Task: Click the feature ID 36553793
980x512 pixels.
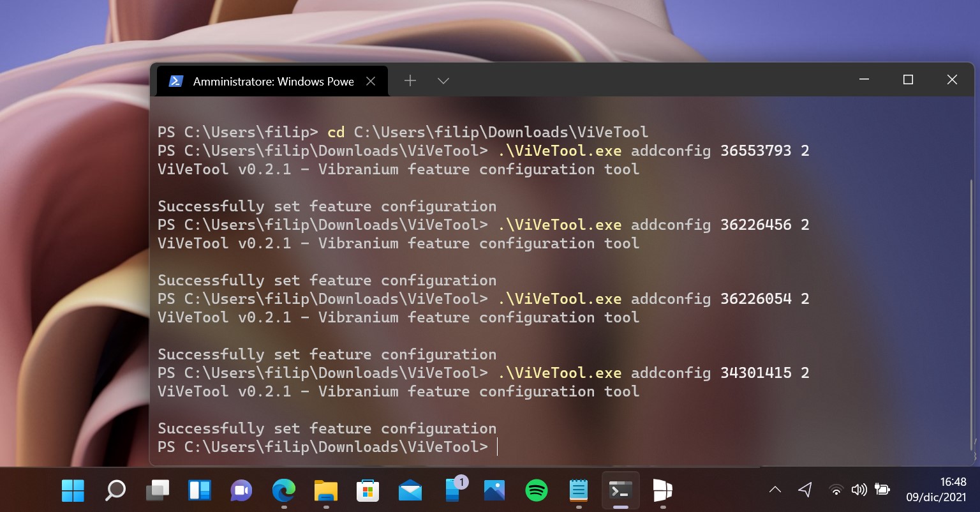Action: (x=756, y=151)
